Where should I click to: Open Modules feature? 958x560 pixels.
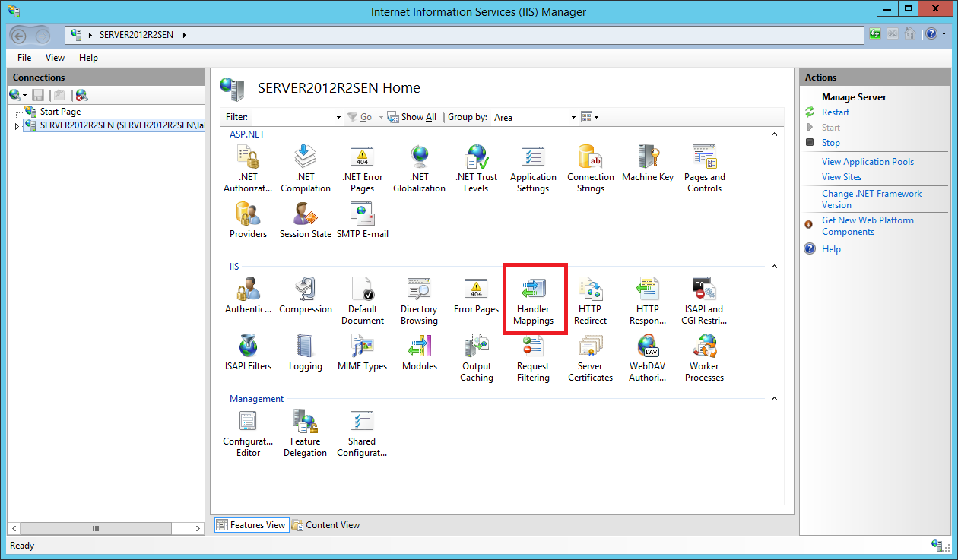(x=420, y=353)
